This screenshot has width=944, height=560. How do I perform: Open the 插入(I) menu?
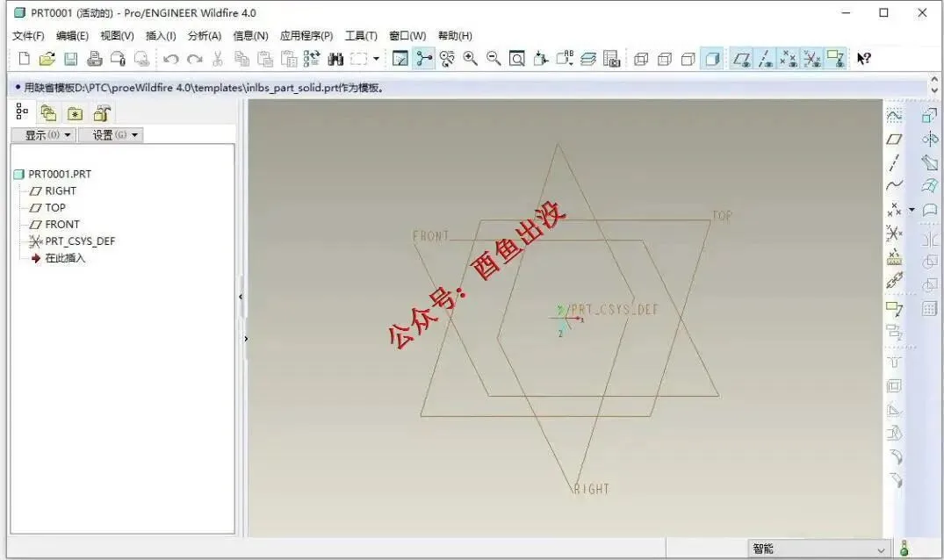161,35
